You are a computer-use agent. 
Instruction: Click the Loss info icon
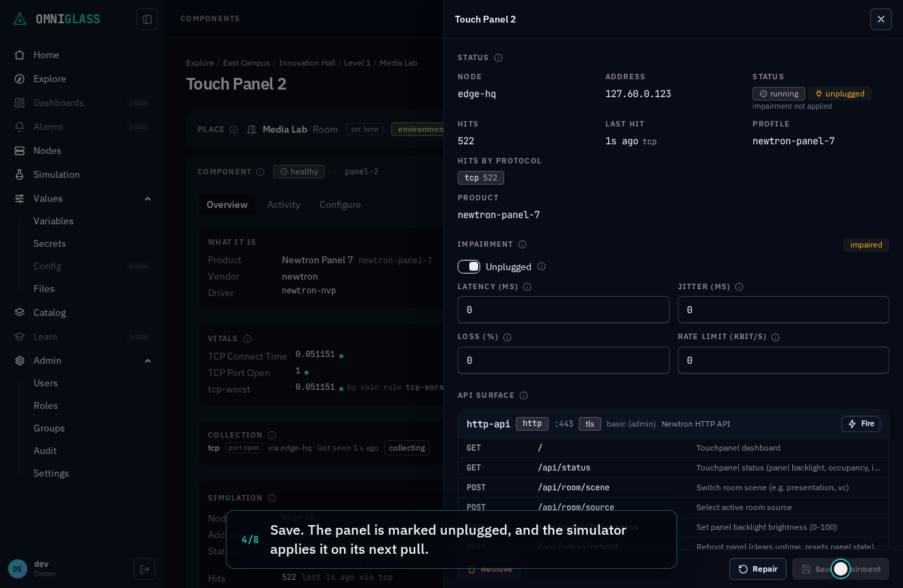pos(507,337)
